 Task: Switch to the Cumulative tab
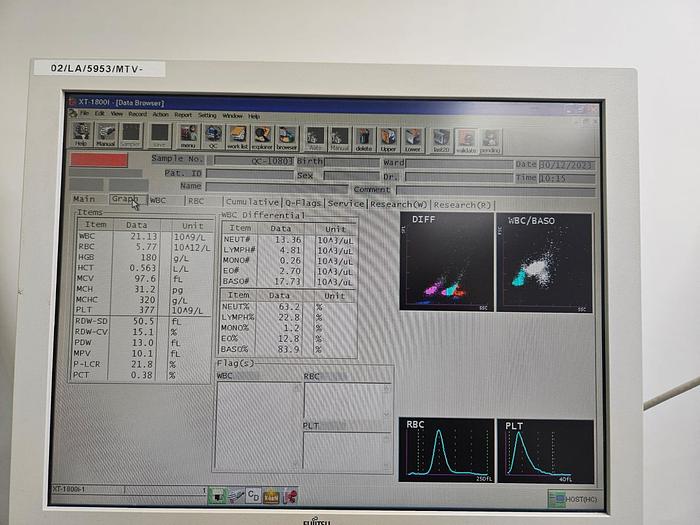pos(252,202)
